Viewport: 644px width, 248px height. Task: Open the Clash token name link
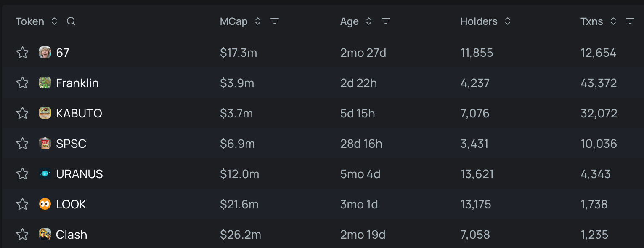click(72, 235)
